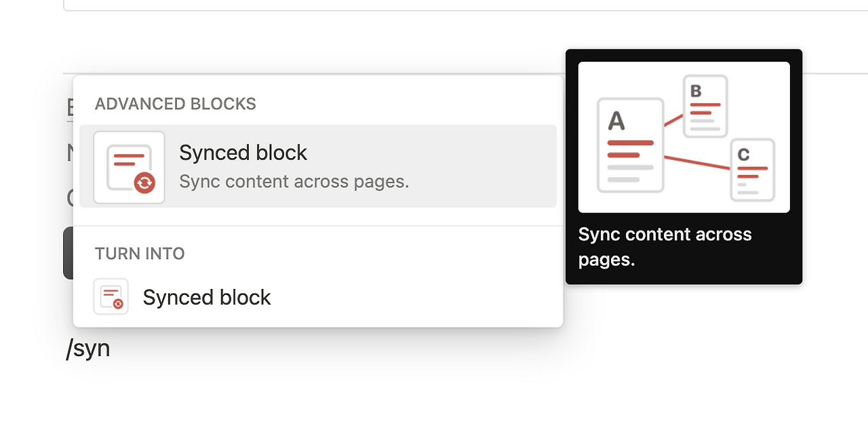Viewport: 868px width, 428px height.
Task: Click the tiny sync badge on the Turn Into icon
Action: 118,304
